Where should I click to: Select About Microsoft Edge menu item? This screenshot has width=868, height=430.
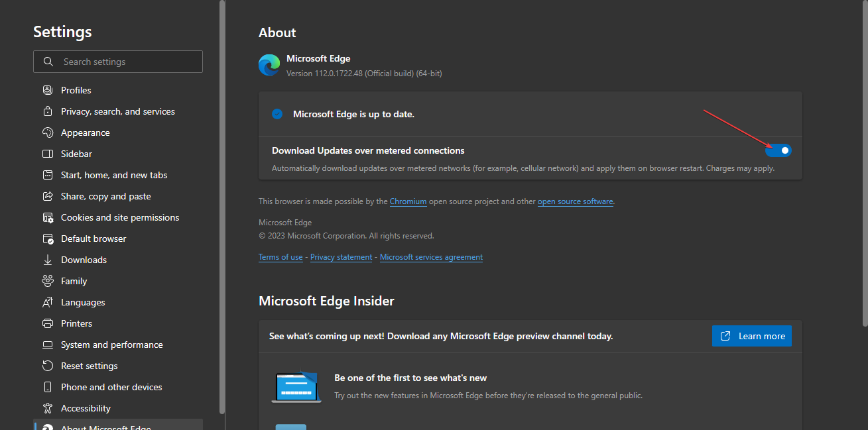point(118,425)
